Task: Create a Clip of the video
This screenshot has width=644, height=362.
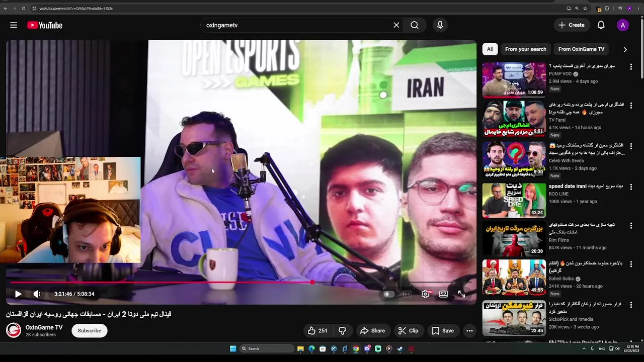Action: tap(408, 331)
